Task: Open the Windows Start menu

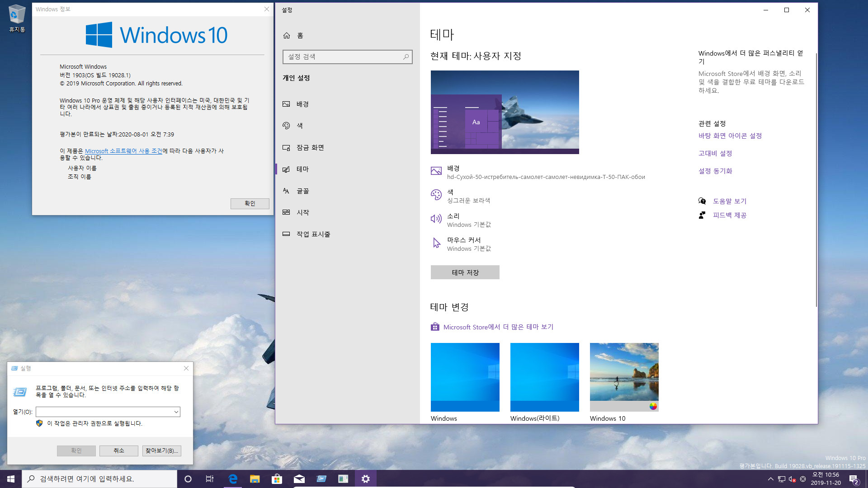Action: point(11,479)
